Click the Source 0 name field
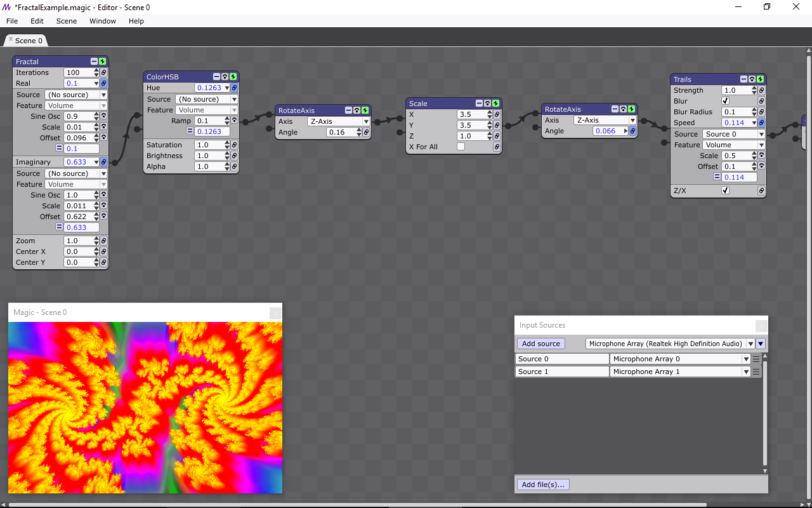Viewport: 812px width, 508px height. click(562, 359)
